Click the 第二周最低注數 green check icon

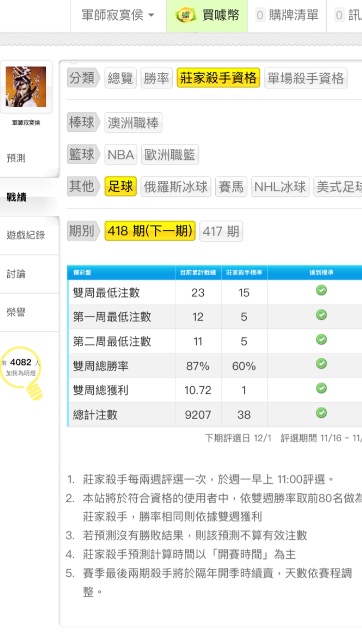(321, 339)
